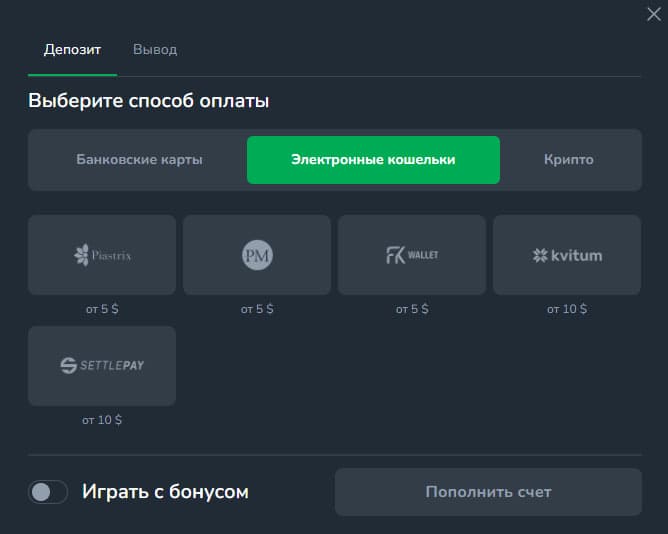
Task: Pick the FK Wallet payment option
Action: click(x=412, y=255)
